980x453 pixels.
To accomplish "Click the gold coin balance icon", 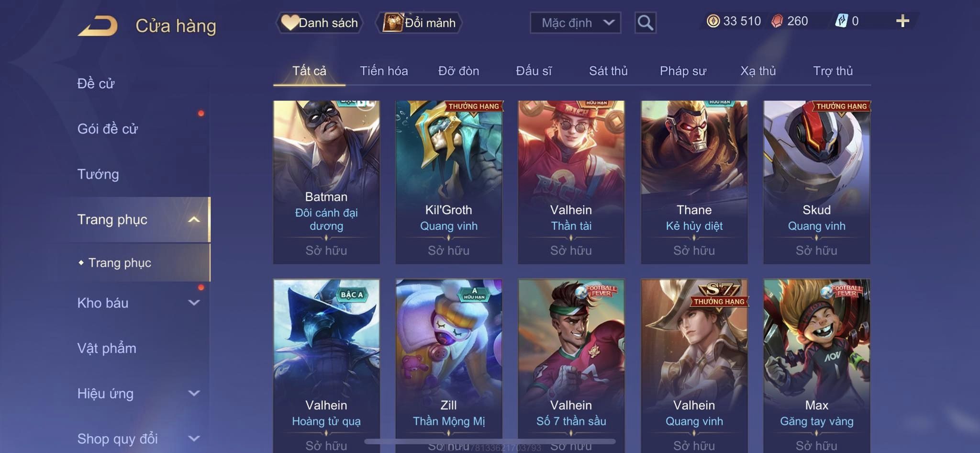I will (x=713, y=21).
